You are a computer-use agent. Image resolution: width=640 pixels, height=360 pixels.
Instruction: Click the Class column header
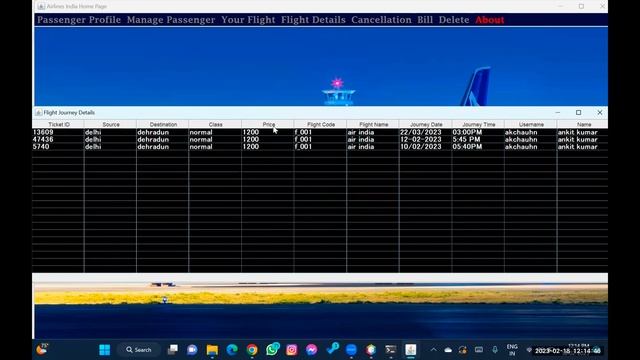pos(215,124)
